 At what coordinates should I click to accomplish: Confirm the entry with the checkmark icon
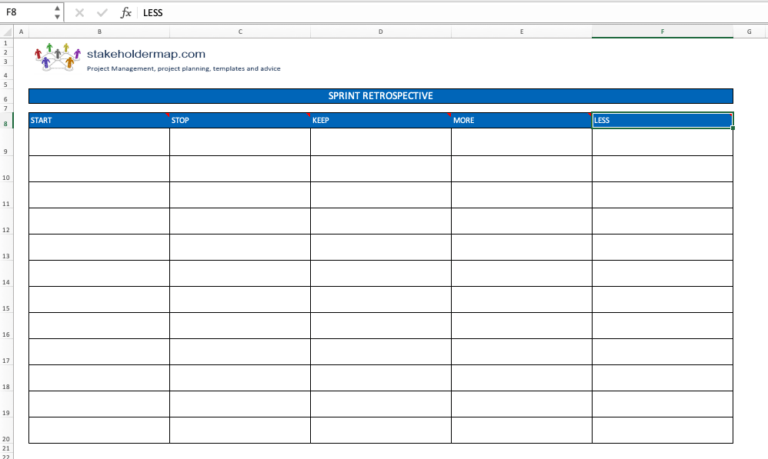pos(102,13)
